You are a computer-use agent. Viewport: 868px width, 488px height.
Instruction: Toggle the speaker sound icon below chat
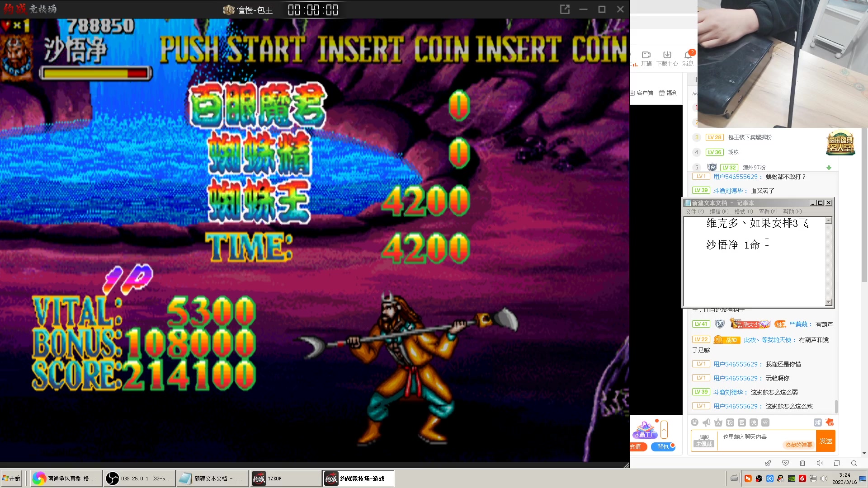click(x=820, y=463)
